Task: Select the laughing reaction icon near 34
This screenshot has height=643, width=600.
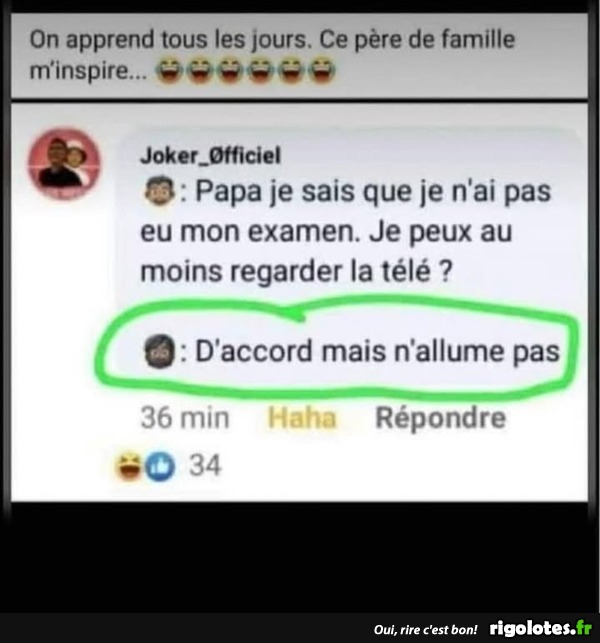Action: pos(129,466)
